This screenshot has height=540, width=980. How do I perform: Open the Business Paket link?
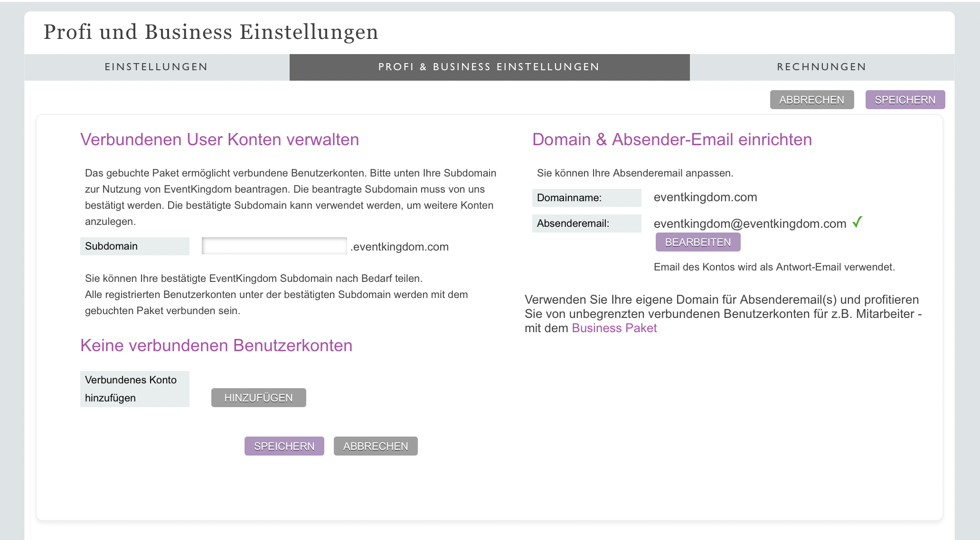click(614, 328)
